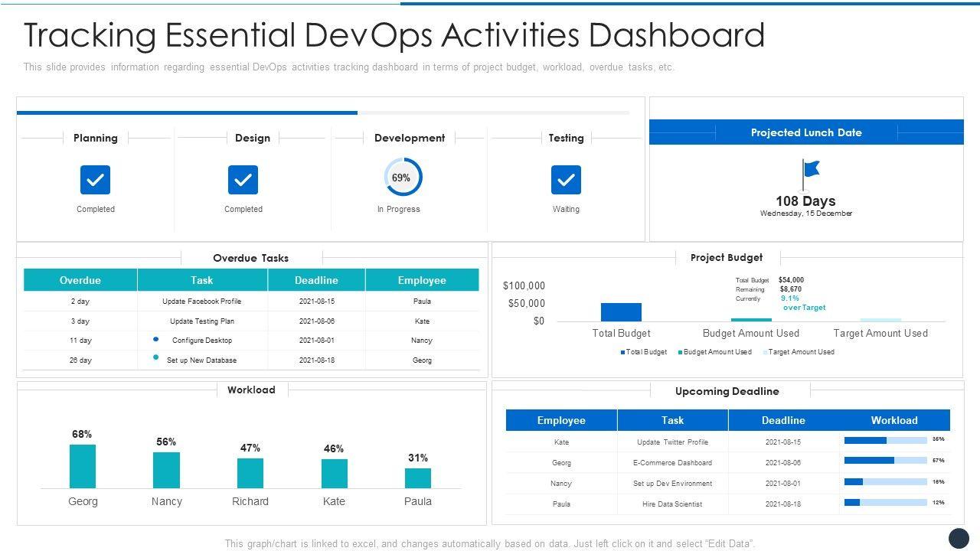The image size is (980, 551).
Task: Click the Total Budget bar in chart
Action: pos(621,312)
